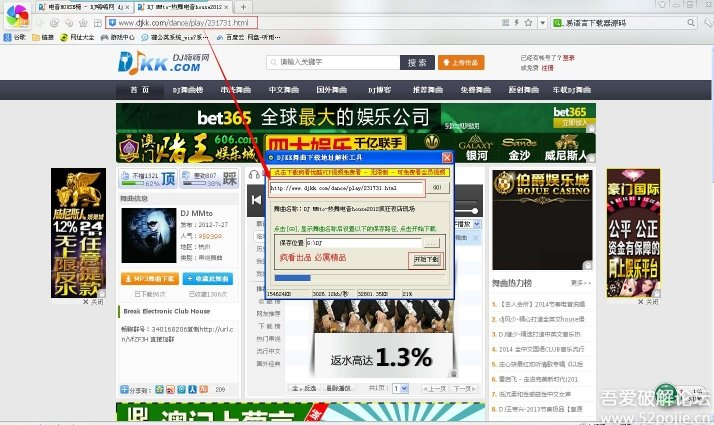Image resolution: width=714 pixels, height=425 pixels.
Task: Select the DJ MMto browser tab
Action: [183, 7]
